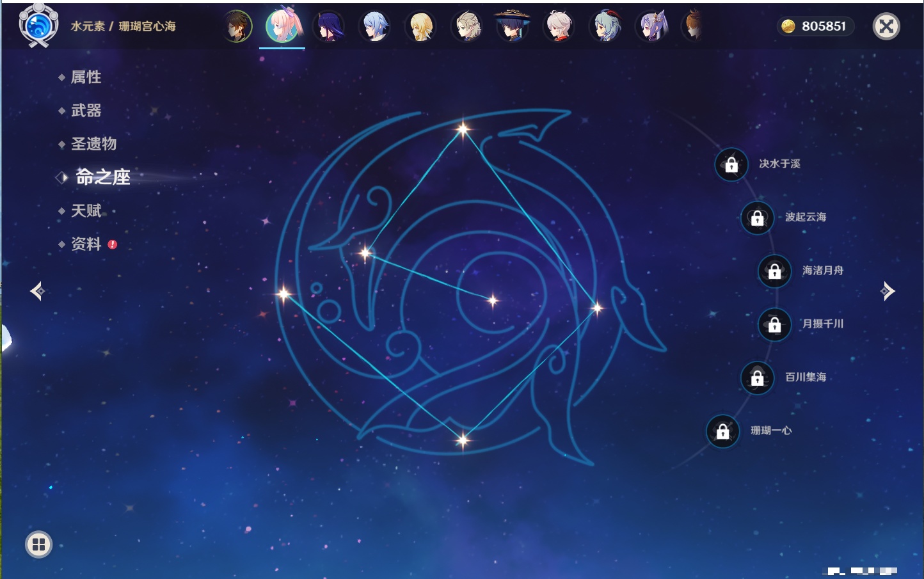Viewport: 924px width, 579px height.
Task: Pick the blonde-haired character avatar
Action: click(421, 26)
